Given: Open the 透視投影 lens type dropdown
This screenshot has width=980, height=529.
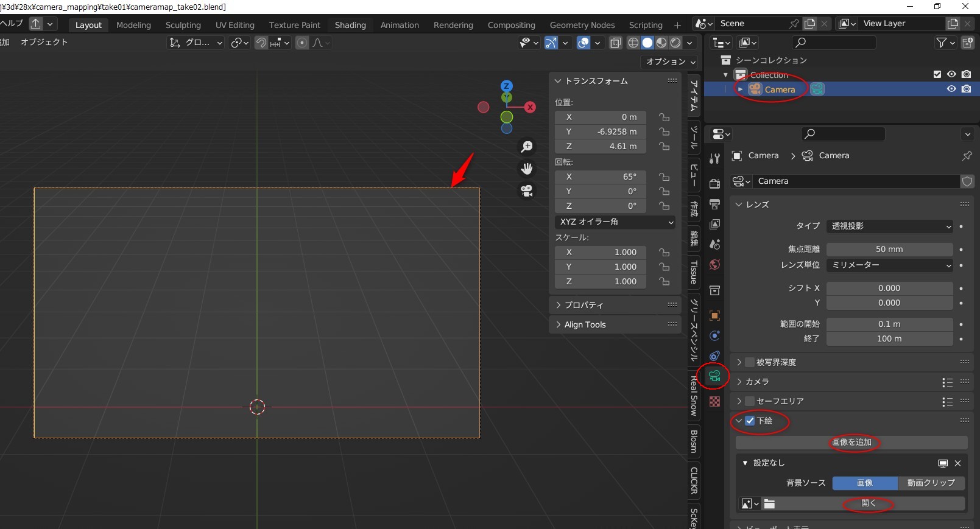Looking at the screenshot, I should [x=889, y=226].
